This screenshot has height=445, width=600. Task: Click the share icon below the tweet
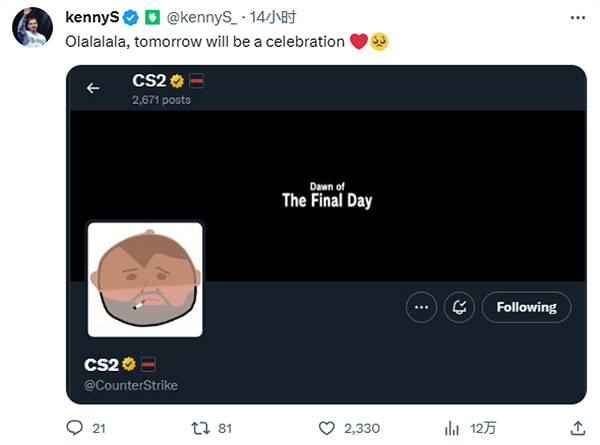pyautogui.click(x=576, y=428)
